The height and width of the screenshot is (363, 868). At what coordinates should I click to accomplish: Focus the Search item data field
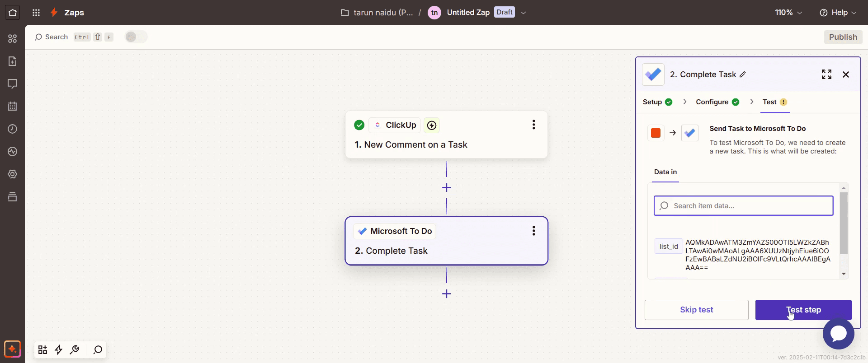pyautogui.click(x=743, y=206)
